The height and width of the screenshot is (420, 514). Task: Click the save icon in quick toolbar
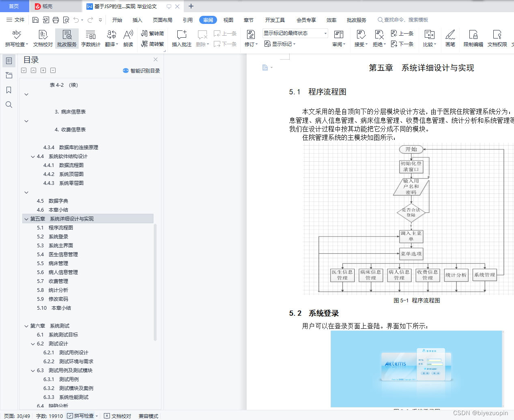point(35,20)
